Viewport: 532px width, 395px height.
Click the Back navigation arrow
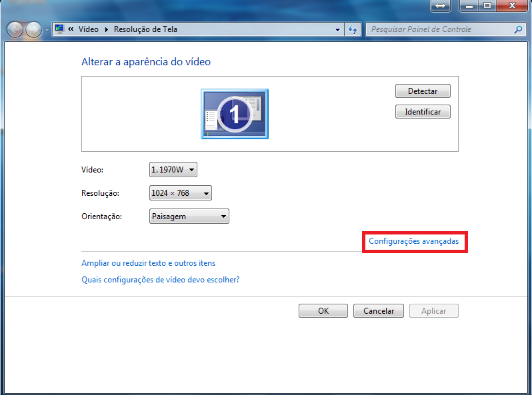tap(15, 29)
